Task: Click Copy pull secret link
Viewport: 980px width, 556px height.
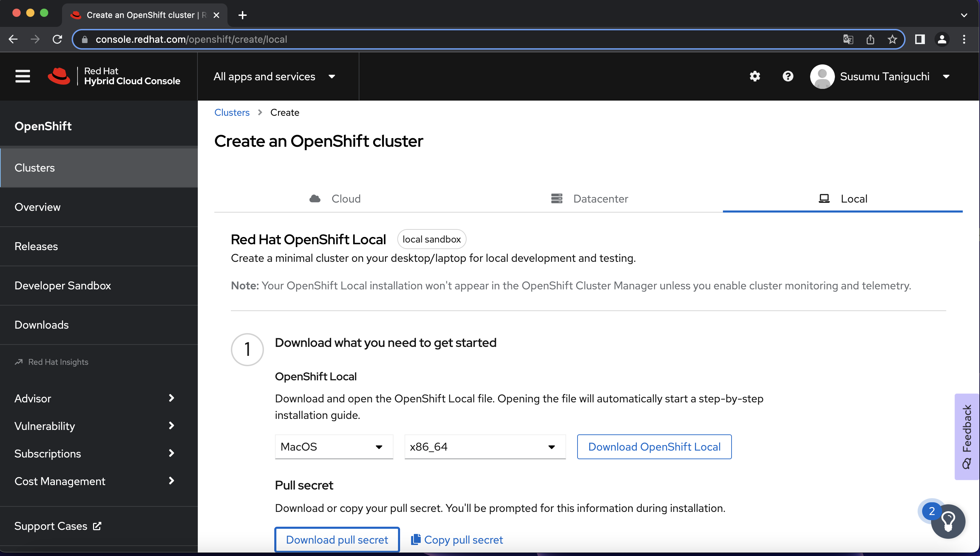Action: pyautogui.click(x=457, y=539)
